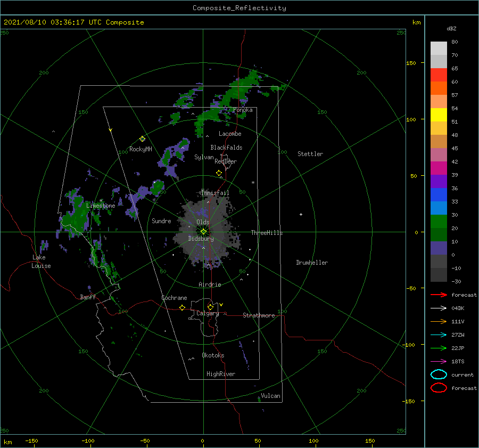Select the red 65 dBZ color swatch
Screen dimensions: 479x448
point(439,75)
